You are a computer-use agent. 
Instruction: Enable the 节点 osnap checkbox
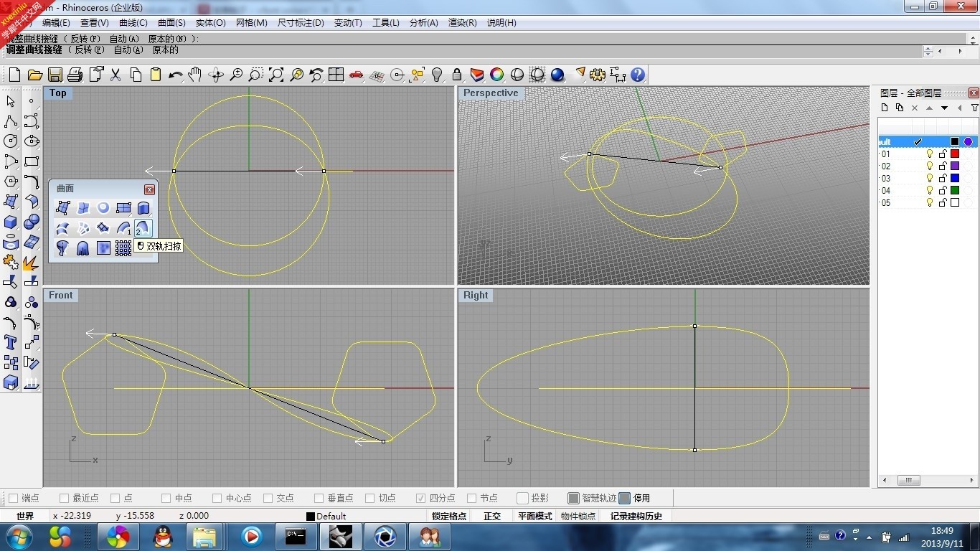[x=471, y=498]
